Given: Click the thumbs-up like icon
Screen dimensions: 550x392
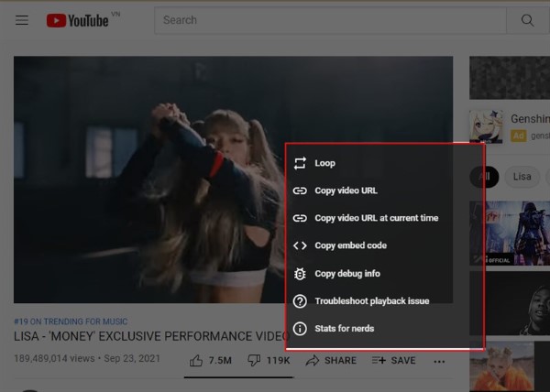Looking at the screenshot, I should click(x=195, y=360).
